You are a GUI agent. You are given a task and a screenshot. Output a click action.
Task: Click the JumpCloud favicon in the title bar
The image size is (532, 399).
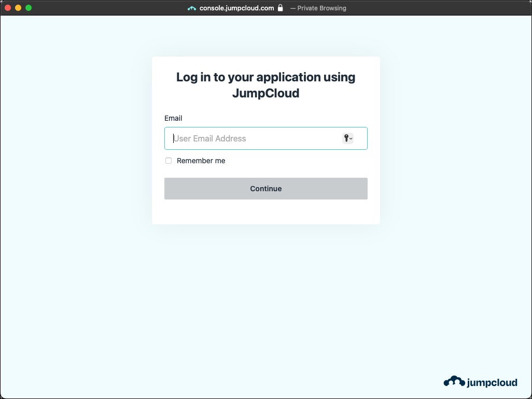tap(192, 8)
